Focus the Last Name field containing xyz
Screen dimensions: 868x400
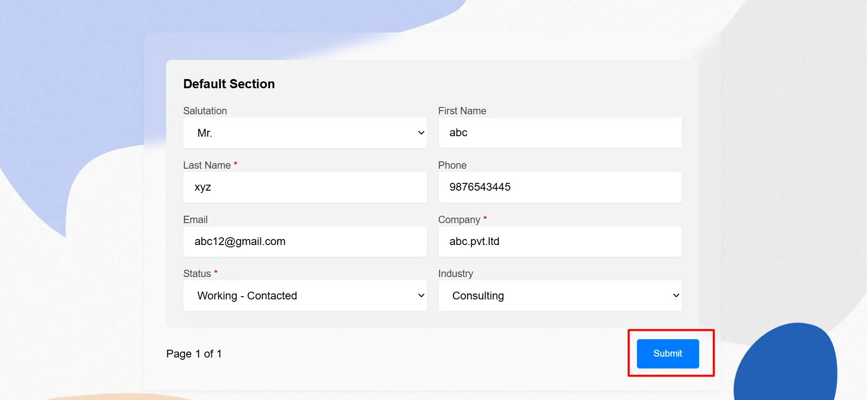coord(304,187)
